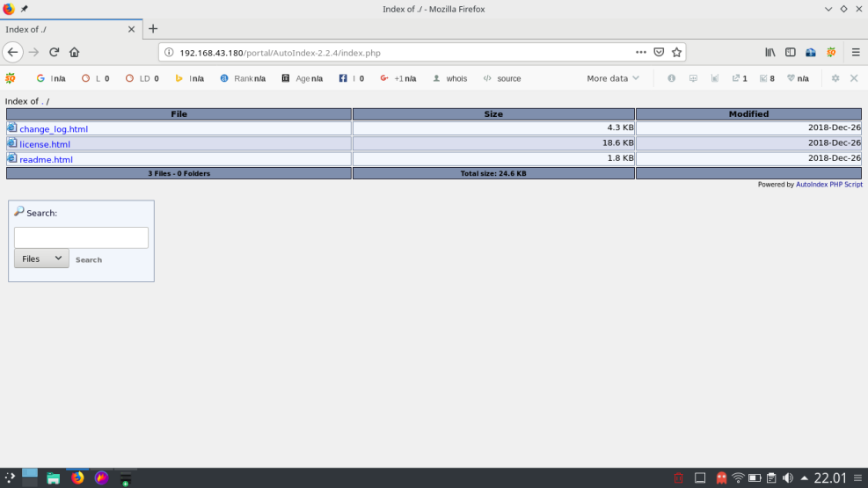This screenshot has width=868, height=488.
Task: Click the Firefox home button
Action: [74, 52]
